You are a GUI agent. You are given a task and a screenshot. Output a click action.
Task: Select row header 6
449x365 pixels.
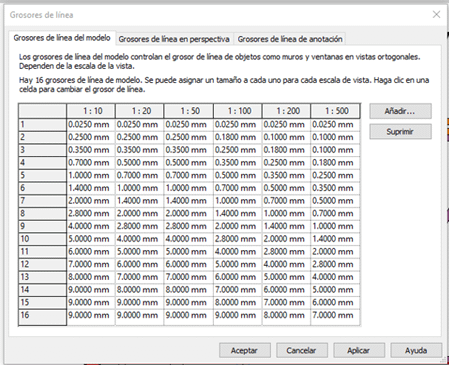(x=42, y=188)
